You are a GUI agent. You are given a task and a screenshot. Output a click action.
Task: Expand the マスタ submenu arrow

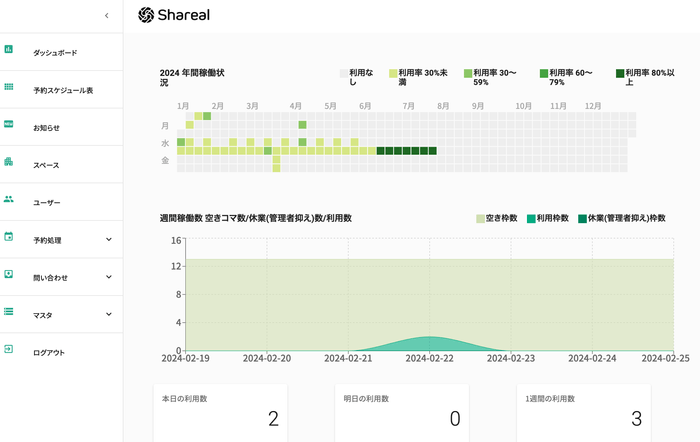(108, 315)
